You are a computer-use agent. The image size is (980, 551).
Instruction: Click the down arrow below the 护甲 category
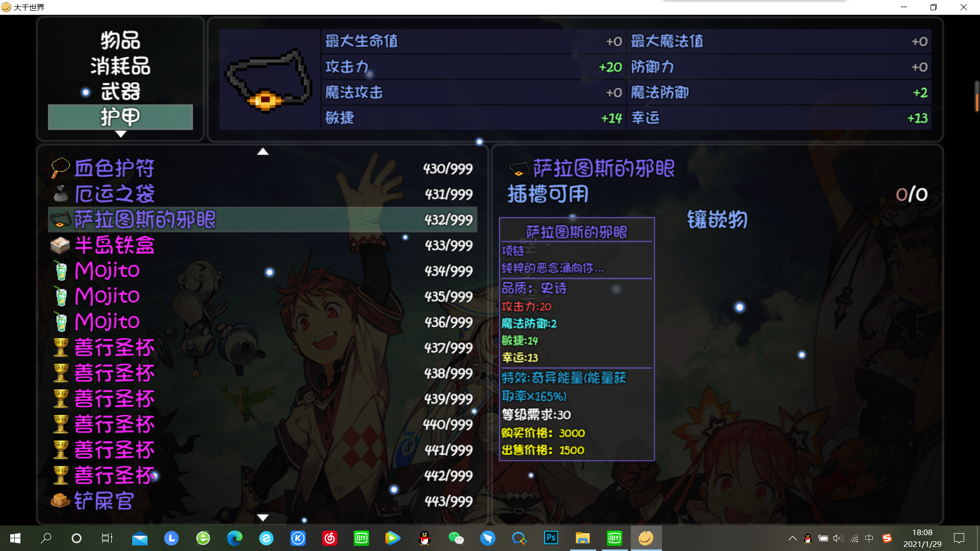click(121, 134)
